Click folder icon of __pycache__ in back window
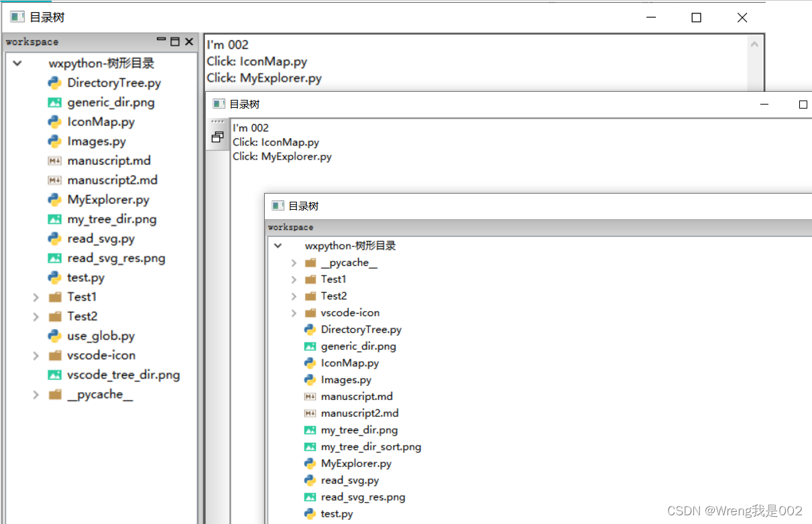The height and width of the screenshot is (524, 812). coord(55,394)
